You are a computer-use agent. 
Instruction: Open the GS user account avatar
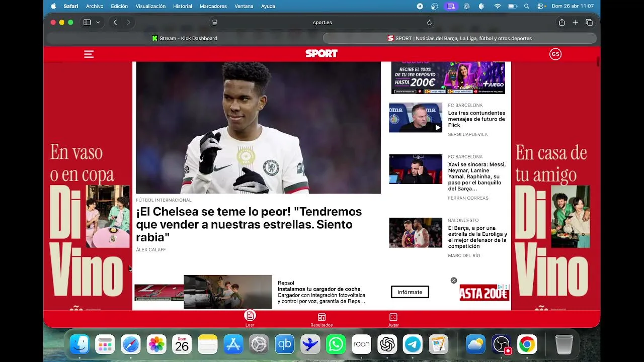555,54
